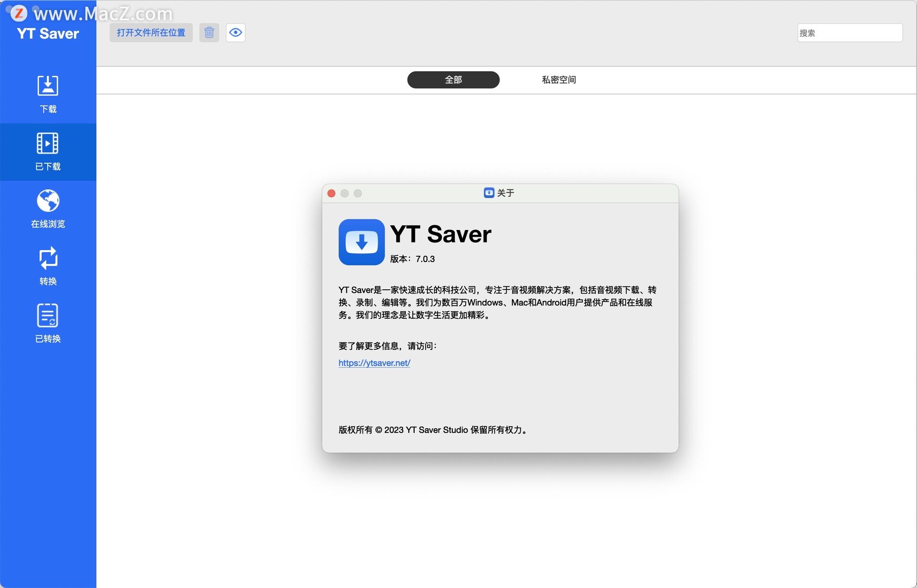Open the Converted (已转换) list icon

[x=48, y=315]
